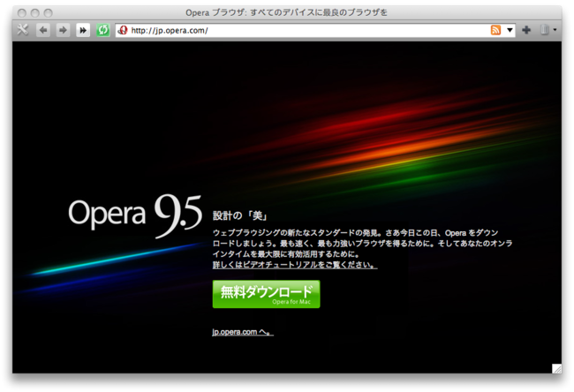
Task: Go back with the left arrow button
Action: (43, 30)
